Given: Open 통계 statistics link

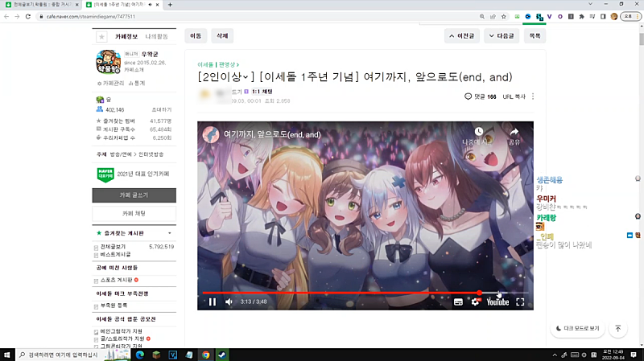Looking at the screenshot, I should coord(137,83).
